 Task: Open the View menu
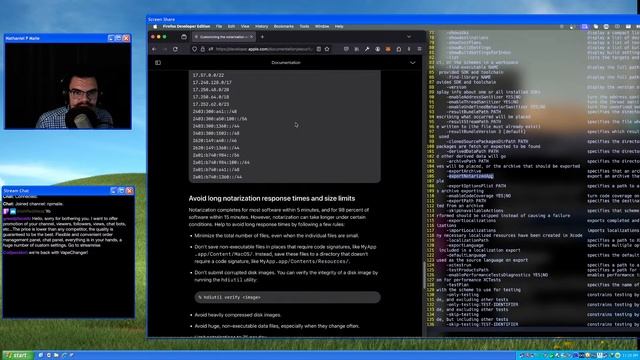[245, 27]
